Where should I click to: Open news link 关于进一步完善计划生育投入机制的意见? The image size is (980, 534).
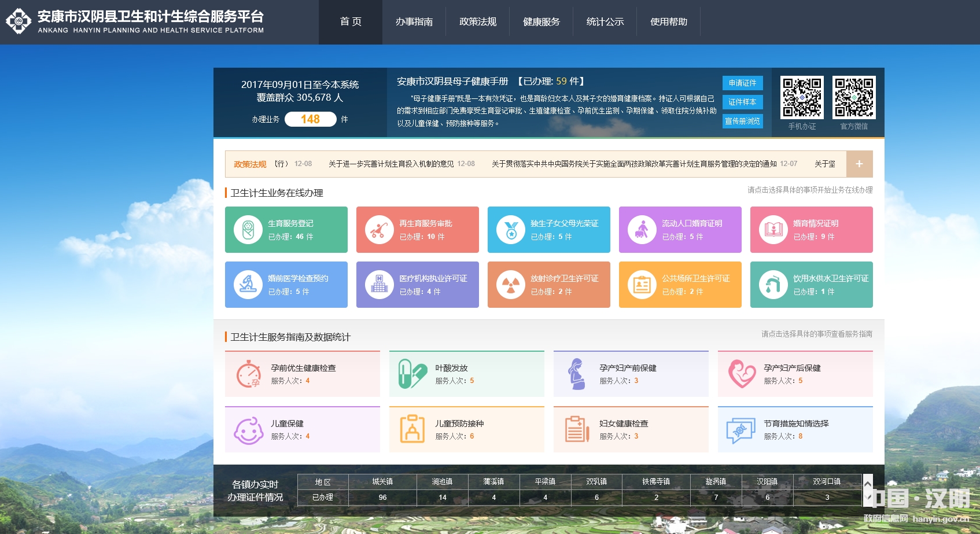391,164
